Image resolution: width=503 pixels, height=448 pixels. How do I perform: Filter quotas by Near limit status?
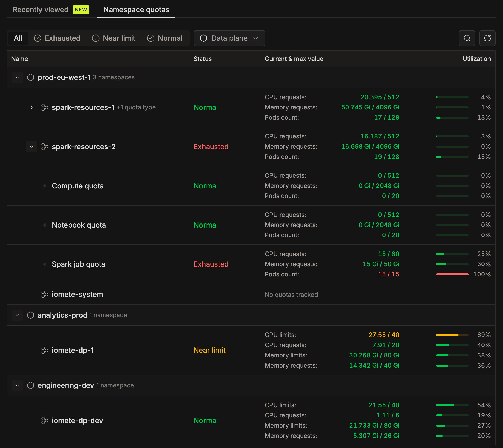[x=114, y=38]
